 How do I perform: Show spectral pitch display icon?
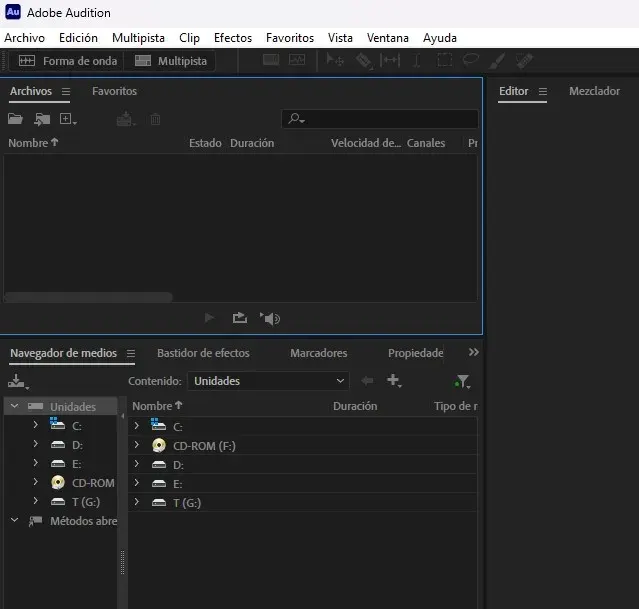[x=297, y=60]
